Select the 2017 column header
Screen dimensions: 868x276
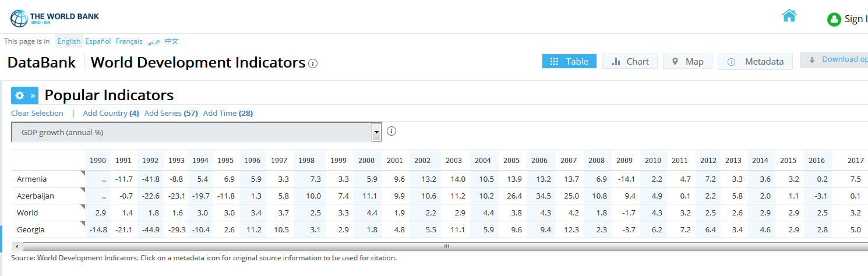click(856, 160)
